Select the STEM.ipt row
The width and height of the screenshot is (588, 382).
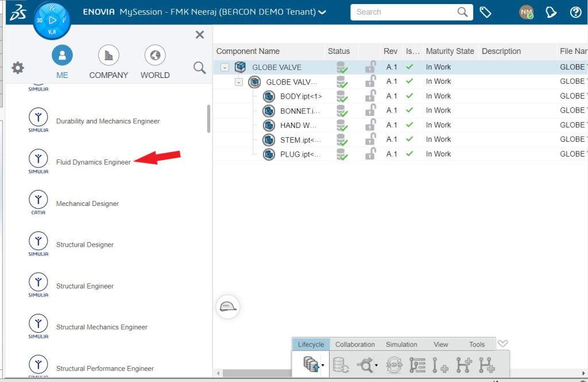point(400,139)
